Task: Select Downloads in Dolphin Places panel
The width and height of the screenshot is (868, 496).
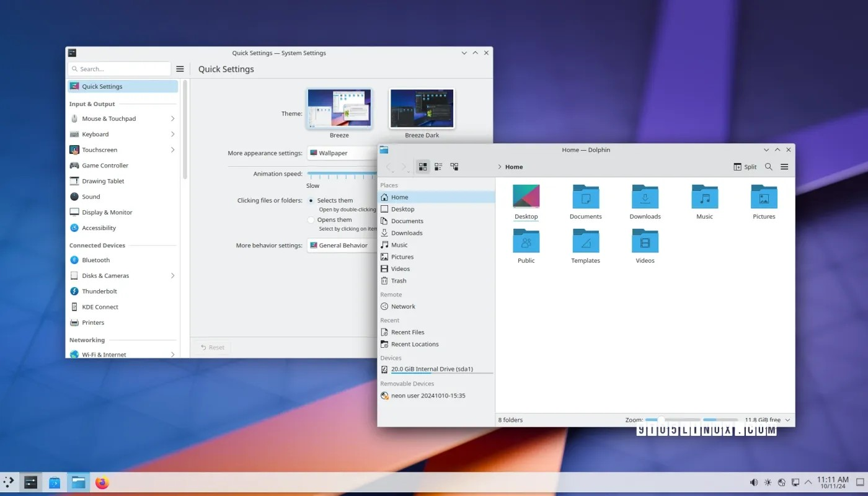Action: click(x=406, y=232)
